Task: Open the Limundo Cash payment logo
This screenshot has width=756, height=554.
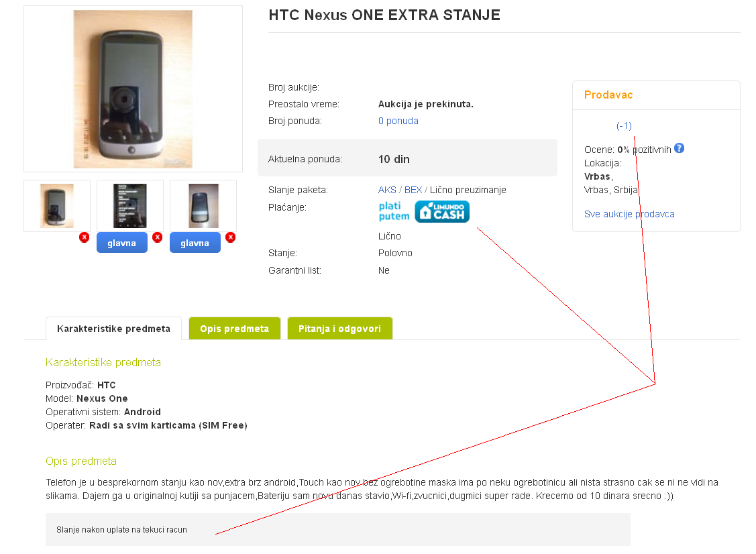Action: 442,211
